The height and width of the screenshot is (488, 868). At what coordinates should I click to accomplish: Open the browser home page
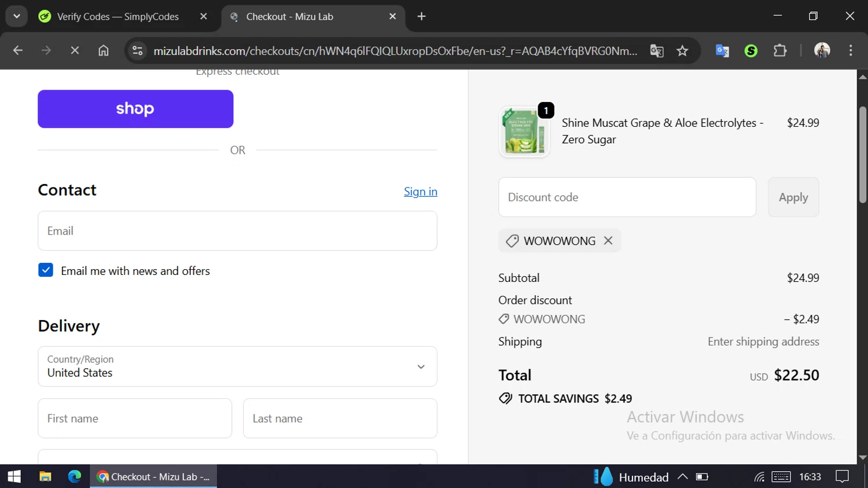pos(104,51)
